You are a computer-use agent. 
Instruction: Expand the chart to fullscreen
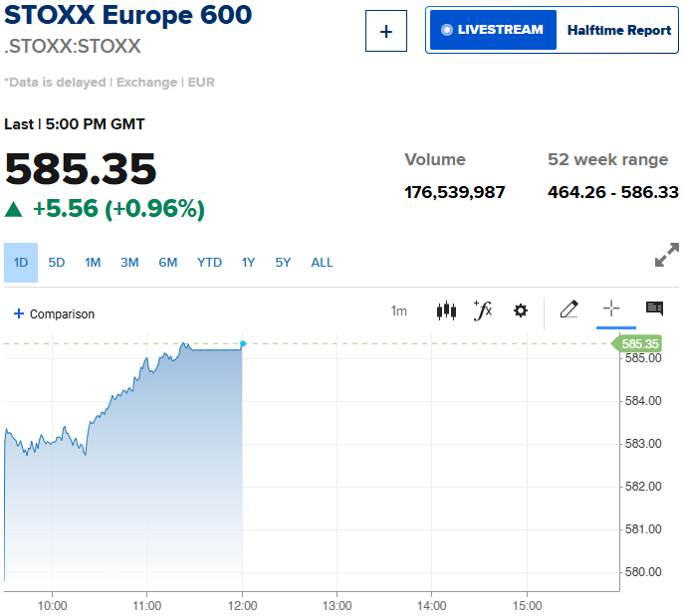[x=666, y=255]
